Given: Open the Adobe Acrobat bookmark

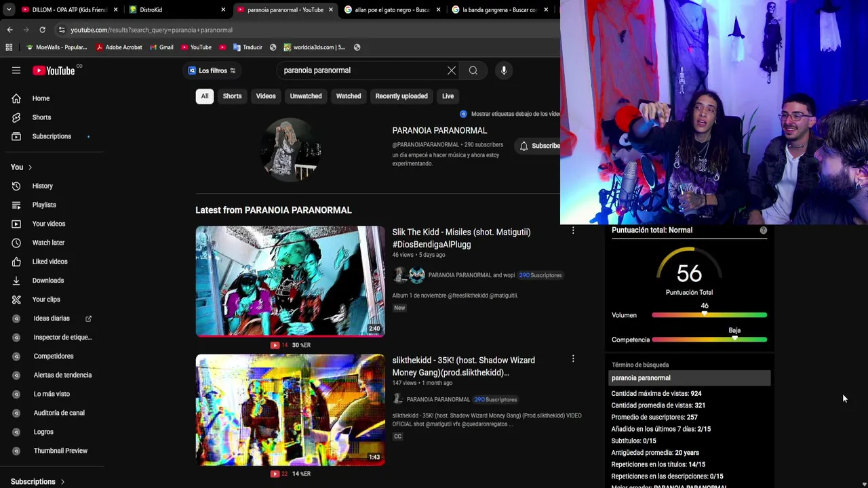Looking at the screenshot, I should pos(119,47).
